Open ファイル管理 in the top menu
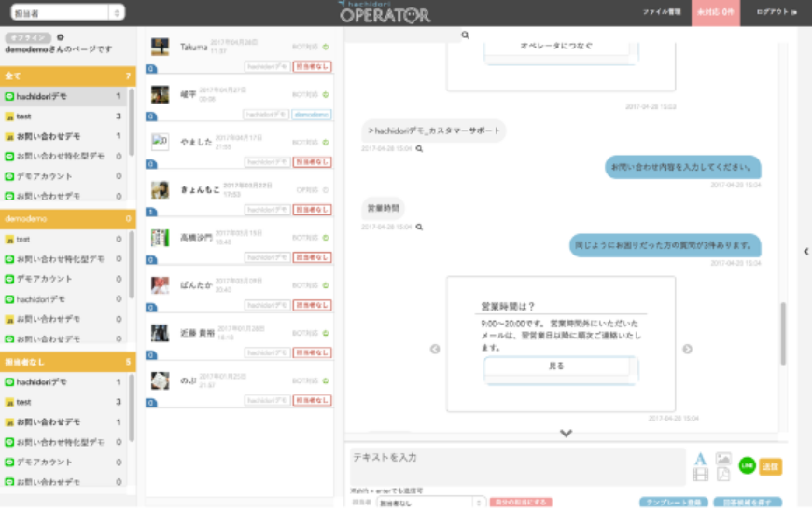The width and height of the screenshot is (812, 511). [x=661, y=12]
